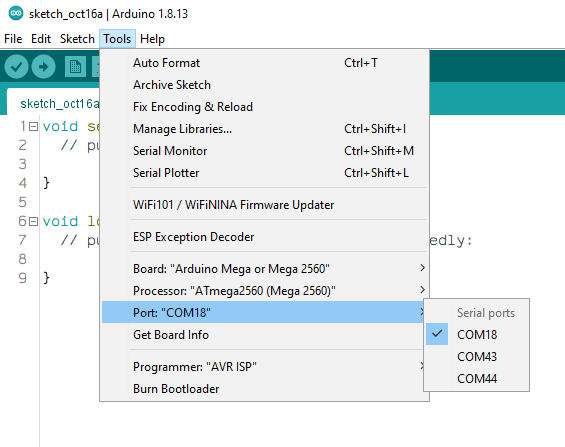Image resolution: width=565 pixels, height=447 pixels.
Task: Switch to the sketch_oct16a tab
Action: (x=54, y=104)
